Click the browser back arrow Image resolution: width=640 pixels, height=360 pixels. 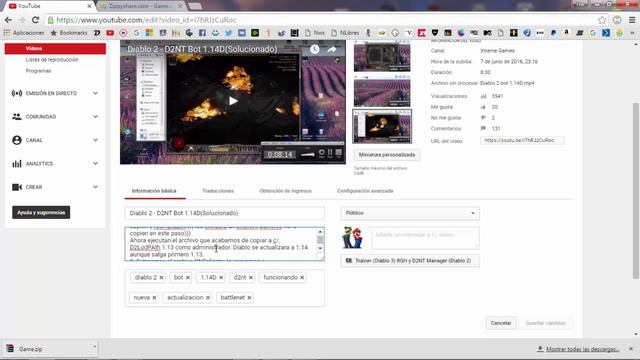tap(8, 20)
